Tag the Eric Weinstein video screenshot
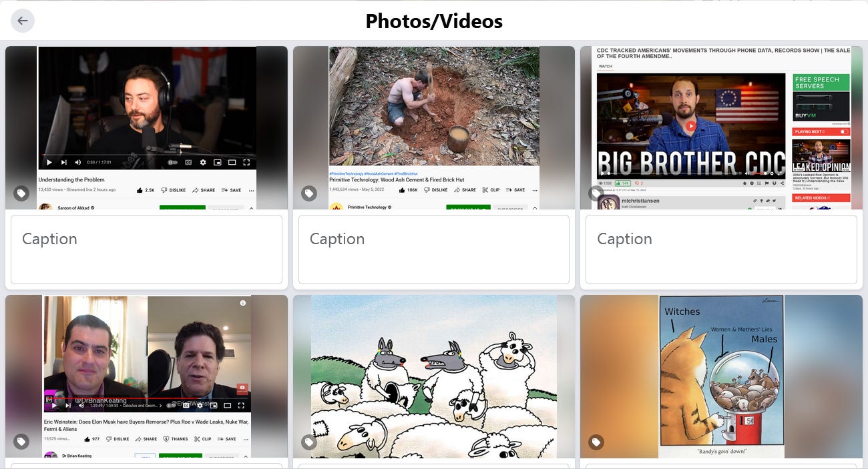Viewport: 868px width, 469px height. (21, 442)
